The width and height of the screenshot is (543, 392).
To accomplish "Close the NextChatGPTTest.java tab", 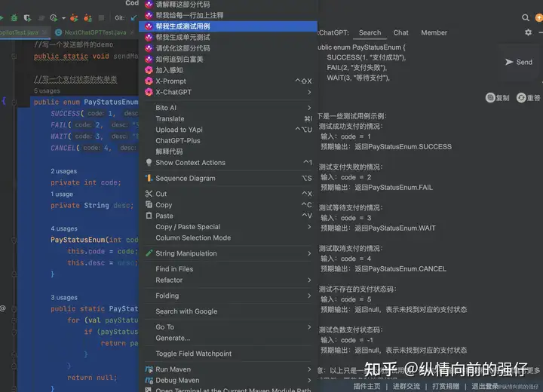I will [x=131, y=32].
